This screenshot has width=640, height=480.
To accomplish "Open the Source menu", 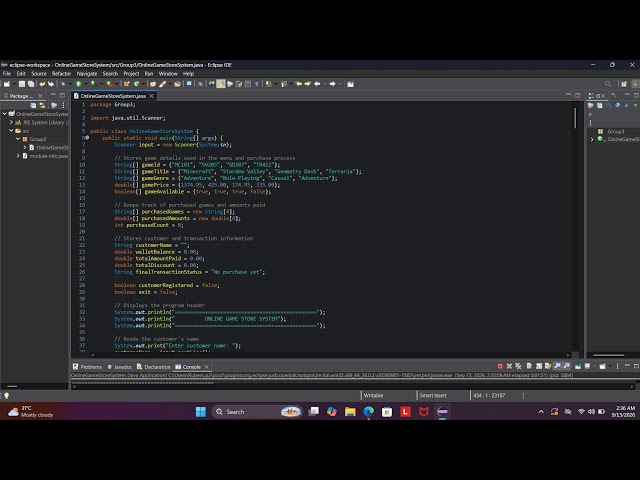I will point(39,74).
